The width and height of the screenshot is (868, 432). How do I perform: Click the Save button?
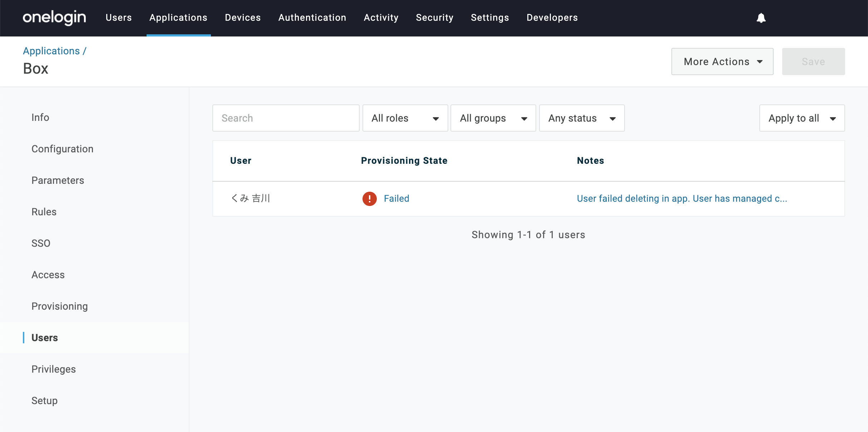pyautogui.click(x=813, y=62)
